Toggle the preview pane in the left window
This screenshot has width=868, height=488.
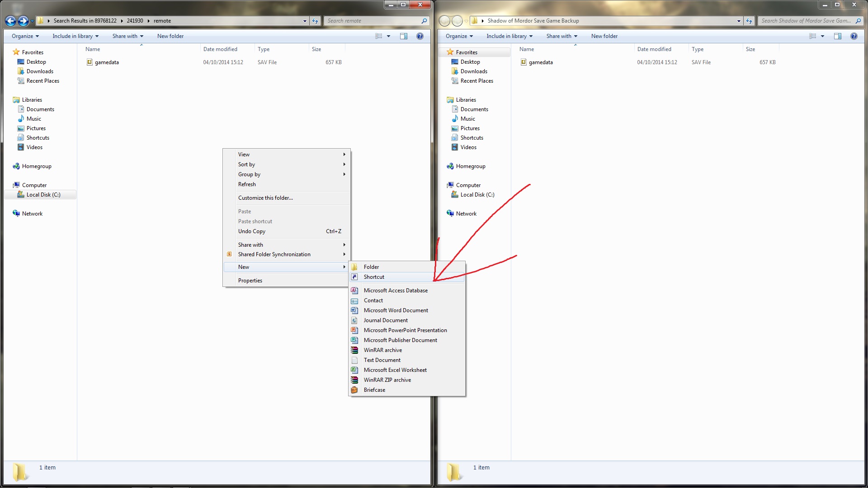[404, 36]
